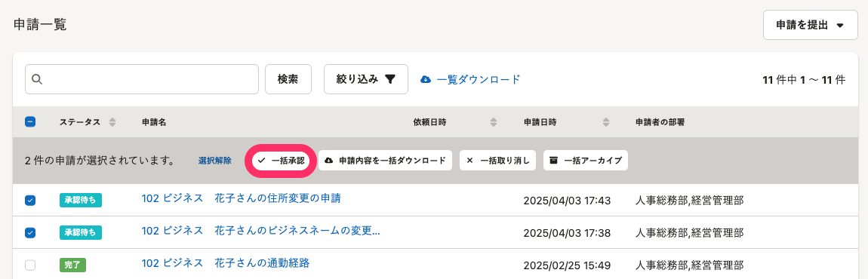
Task: Click 一括承認 to approve selected
Action: [282, 161]
